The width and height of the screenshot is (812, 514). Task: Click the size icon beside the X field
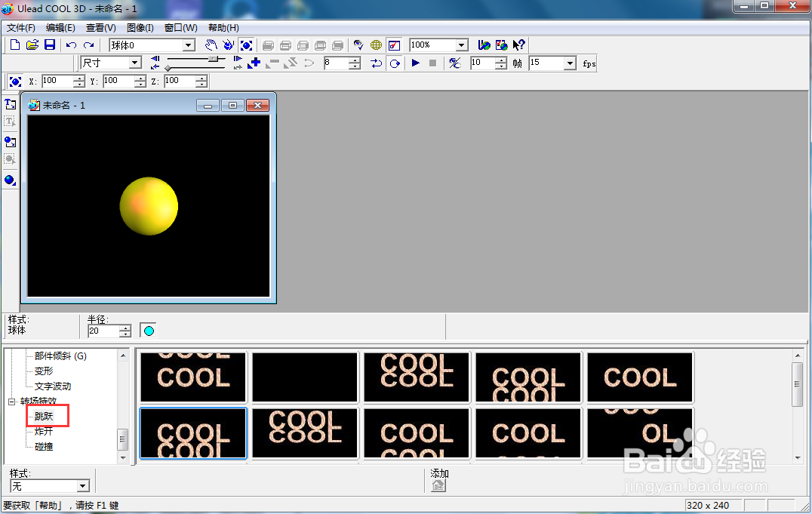point(16,82)
